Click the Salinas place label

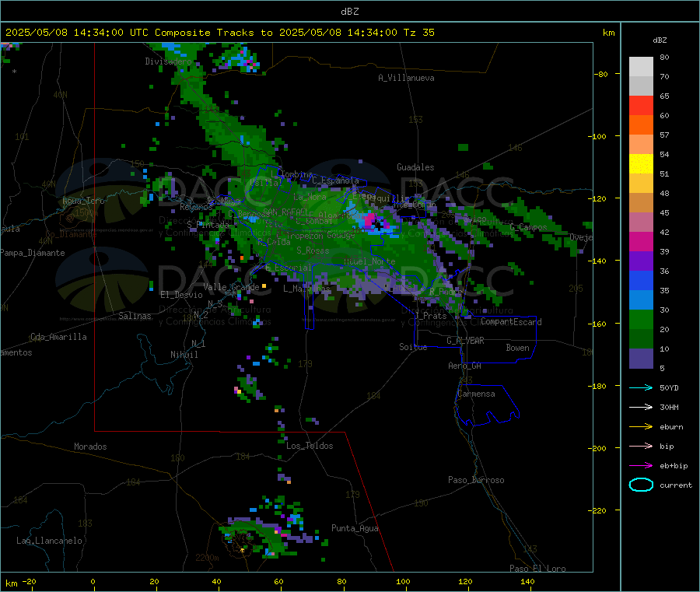tap(135, 316)
